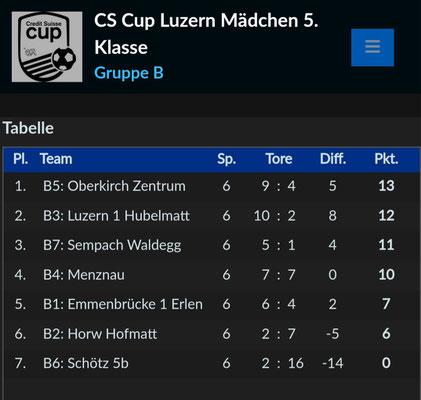Open the Gruppe B link

[x=129, y=73]
